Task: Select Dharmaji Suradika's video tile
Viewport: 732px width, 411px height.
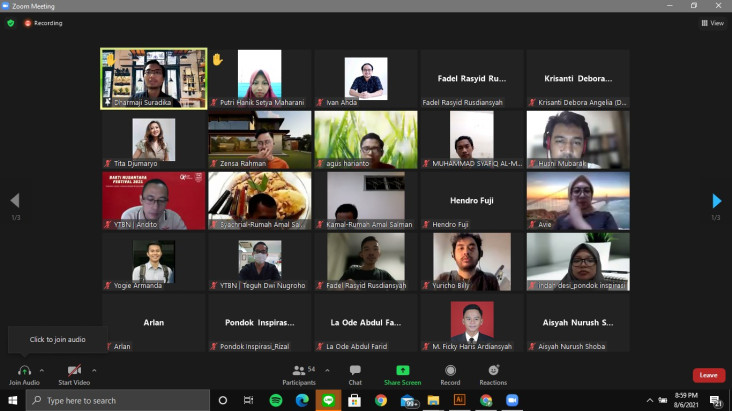Action: click(154, 78)
